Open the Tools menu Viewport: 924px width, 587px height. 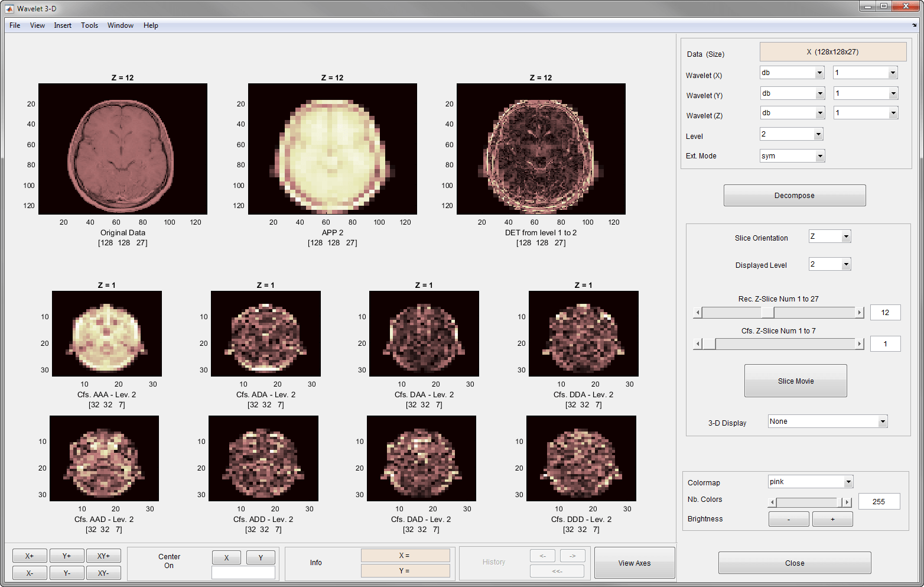pos(89,25)
